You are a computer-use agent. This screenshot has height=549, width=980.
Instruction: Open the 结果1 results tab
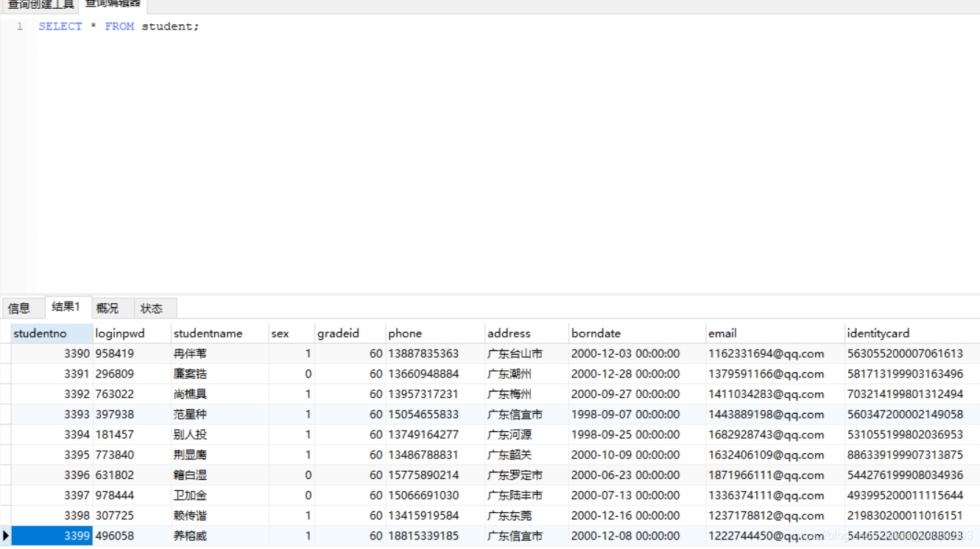[x=68, y=307]
